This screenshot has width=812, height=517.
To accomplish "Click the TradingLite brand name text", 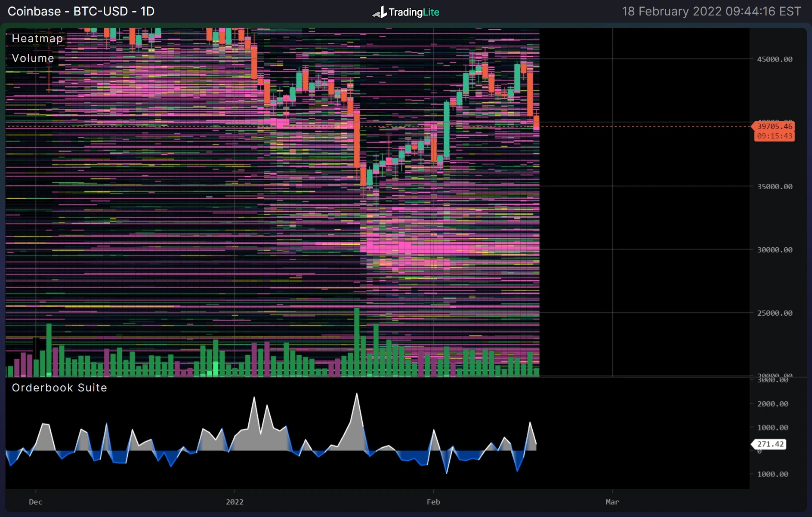I will (x=414, y=12).
